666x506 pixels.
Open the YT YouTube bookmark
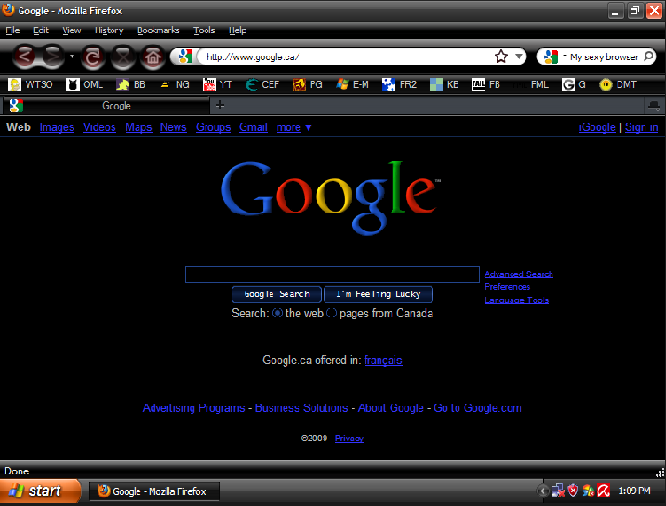[x=217, y=85]
